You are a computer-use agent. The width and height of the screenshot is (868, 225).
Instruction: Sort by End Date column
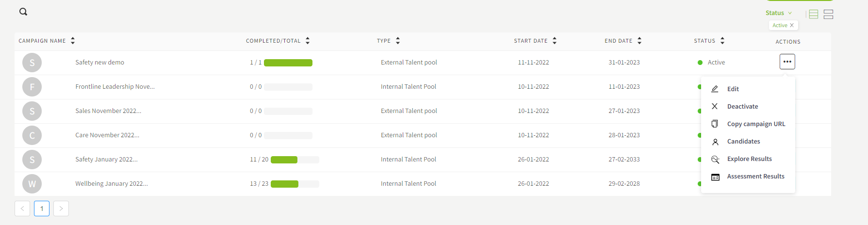pyautogui.click(x=639, y=41)
